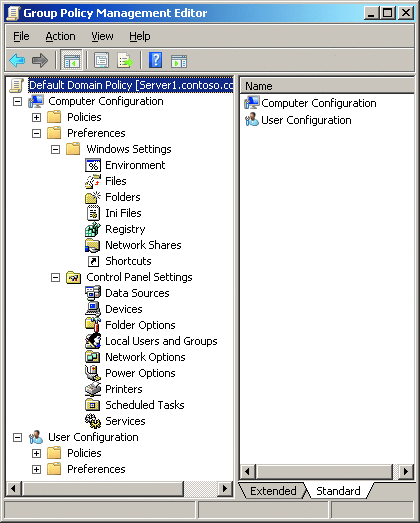Collapse the Control Panel Settings node

(x=55, y=278)
